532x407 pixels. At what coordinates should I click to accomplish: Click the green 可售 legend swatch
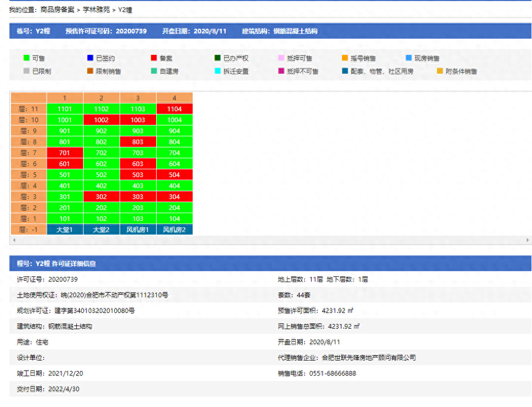[x=27, y=58]
